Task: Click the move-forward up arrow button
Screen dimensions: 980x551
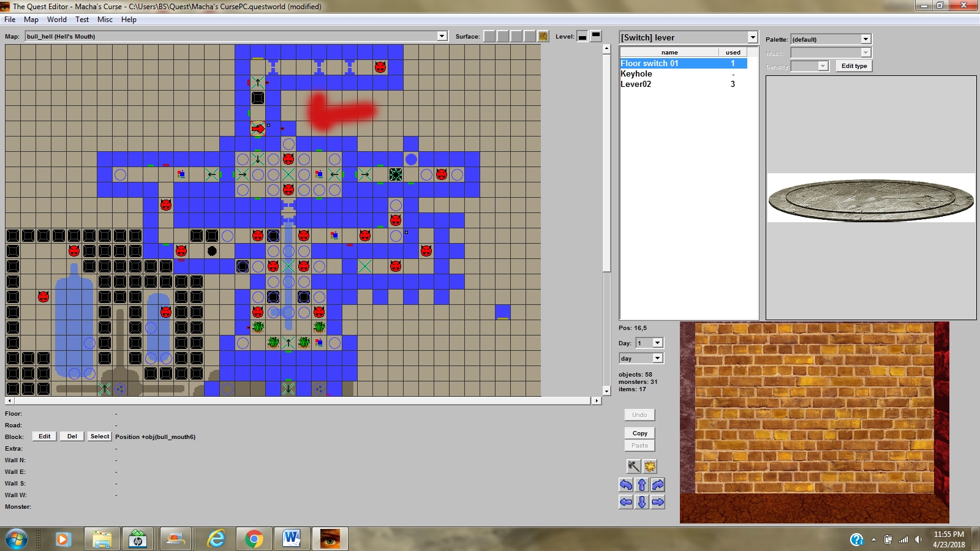Action: click(x=642, y=485)
